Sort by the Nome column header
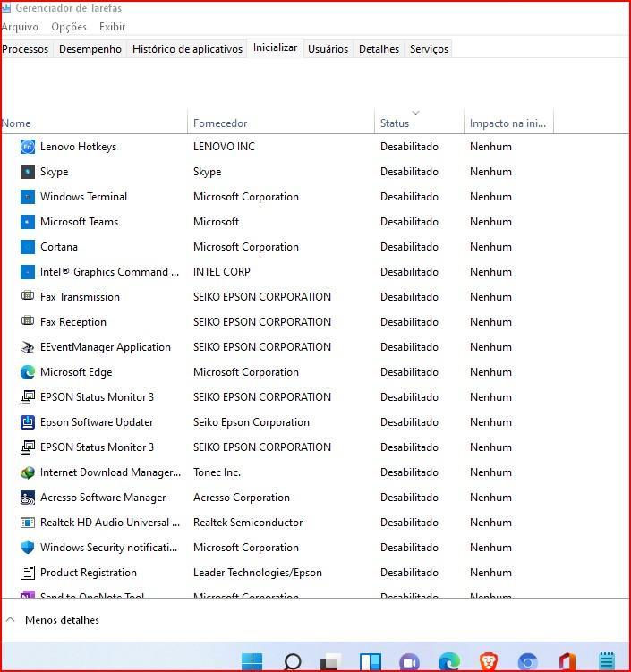The image size is (631, 672). 94,123
